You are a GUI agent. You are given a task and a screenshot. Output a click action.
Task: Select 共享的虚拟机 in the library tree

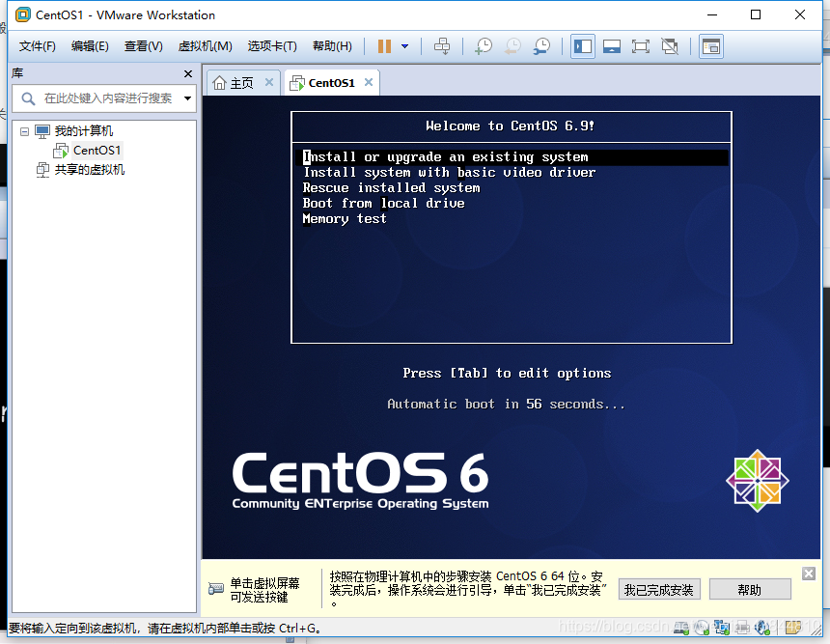pos(90,170)
